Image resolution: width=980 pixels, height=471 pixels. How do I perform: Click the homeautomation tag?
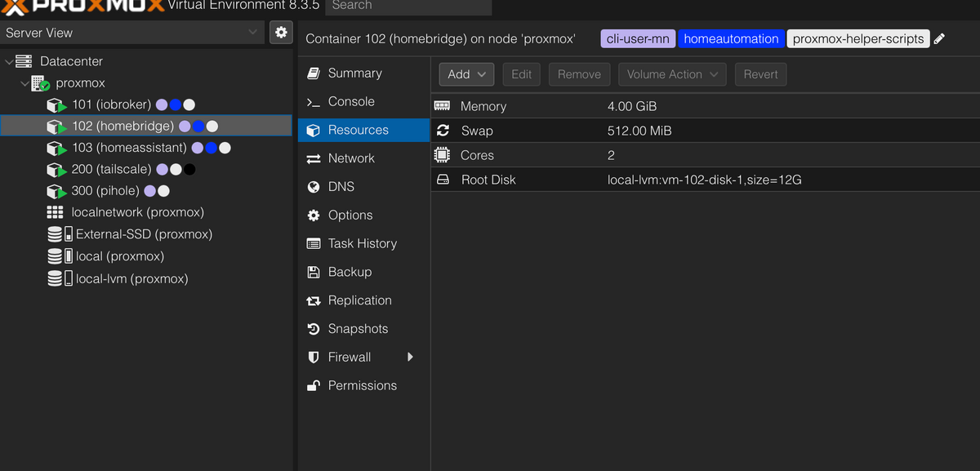pos(731,39)
